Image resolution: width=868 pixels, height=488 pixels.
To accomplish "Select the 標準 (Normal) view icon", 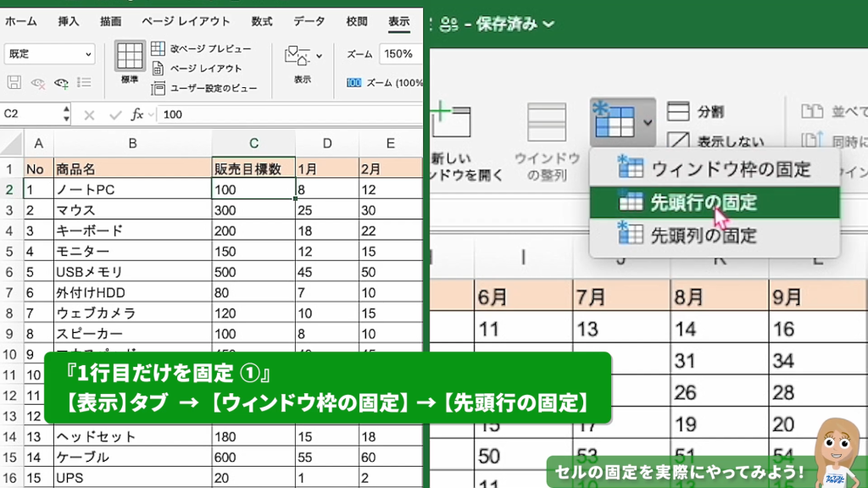I will 130,57.
